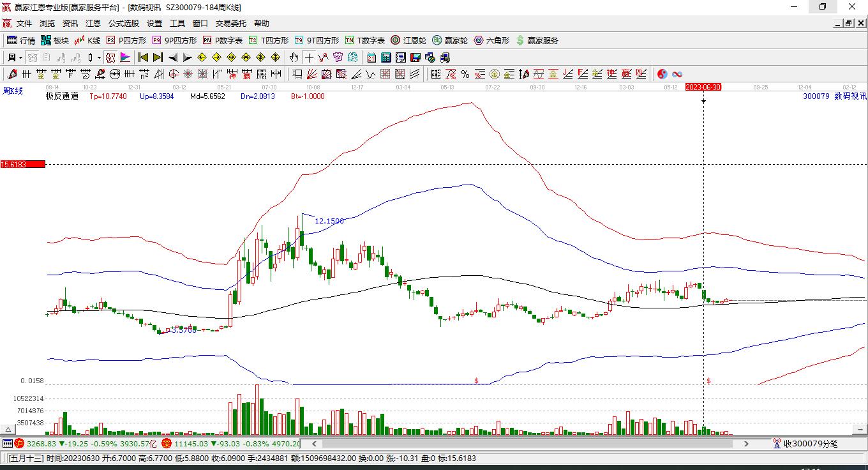Click the Up=8.3584 indicator value
Screen dimensions: 868x470
click(156, 96)
